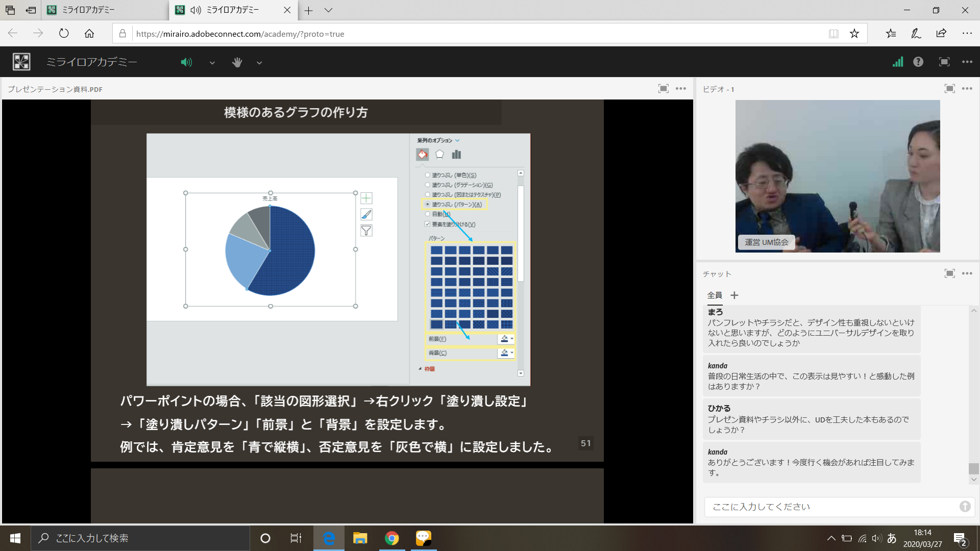Click the Adobe Connect logo icon

click(21, 62)
